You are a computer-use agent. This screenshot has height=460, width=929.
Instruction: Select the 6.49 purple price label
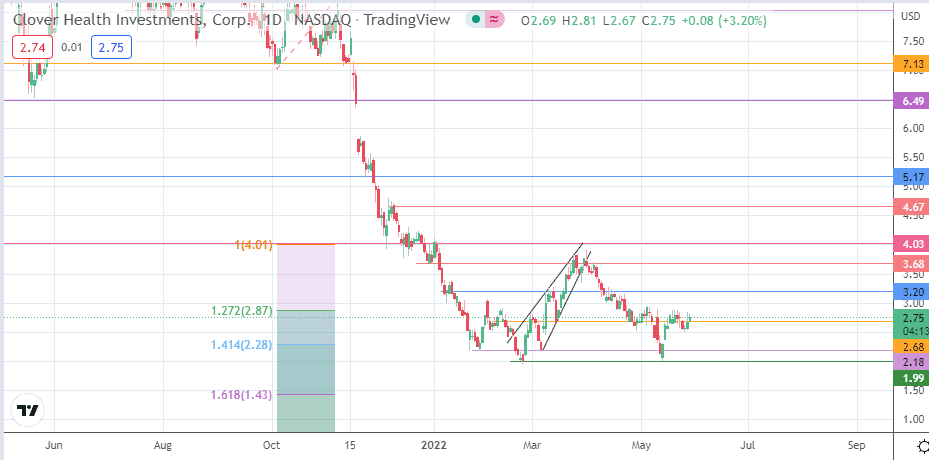point(910,101)
